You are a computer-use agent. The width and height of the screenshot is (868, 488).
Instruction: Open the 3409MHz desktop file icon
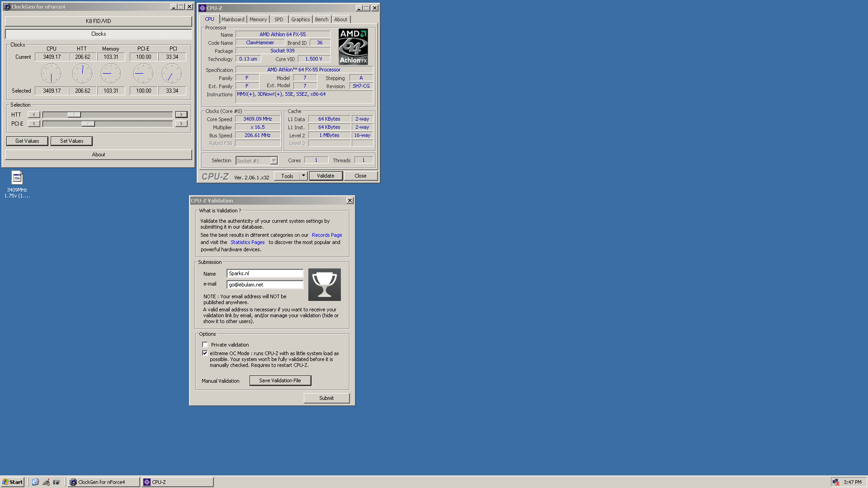tap(17, 178)
